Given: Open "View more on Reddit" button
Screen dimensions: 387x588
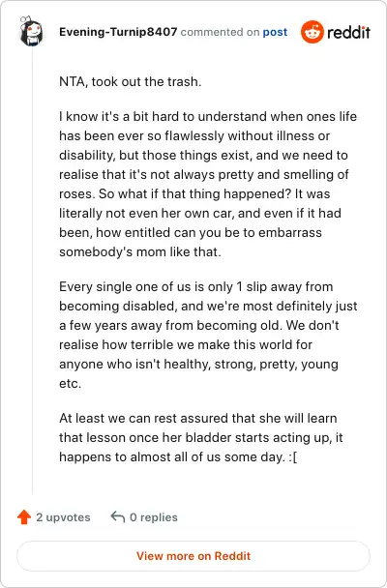Looking at the screenshot, I should point(193,556).
